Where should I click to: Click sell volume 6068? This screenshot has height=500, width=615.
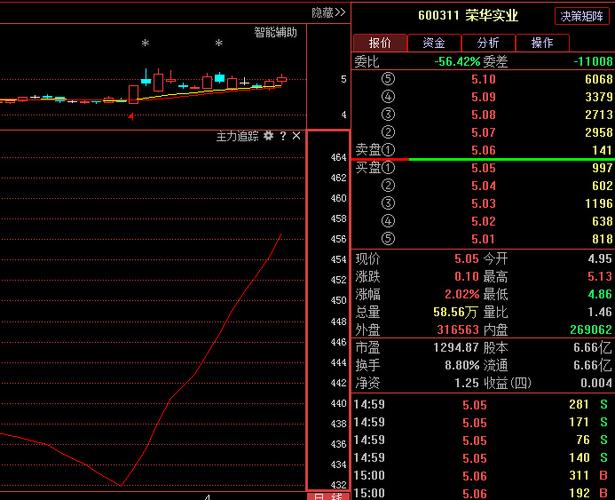click(599, 79)
